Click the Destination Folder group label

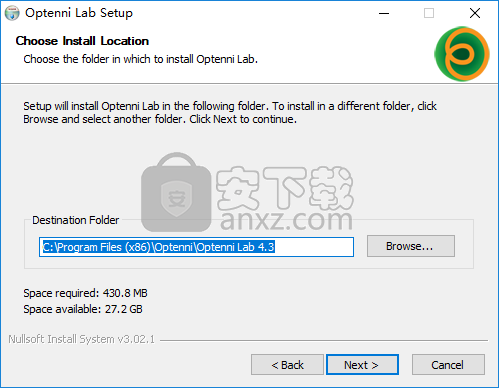click(x=75, y=220)
